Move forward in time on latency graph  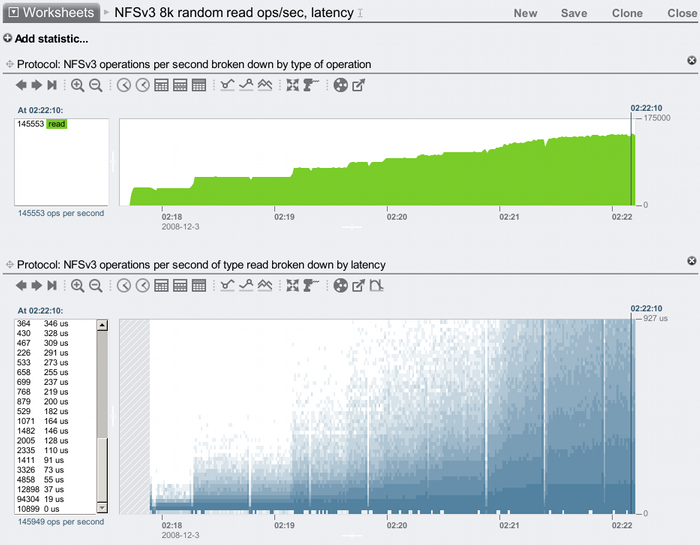pyautogui.click(x=38, y=286)
